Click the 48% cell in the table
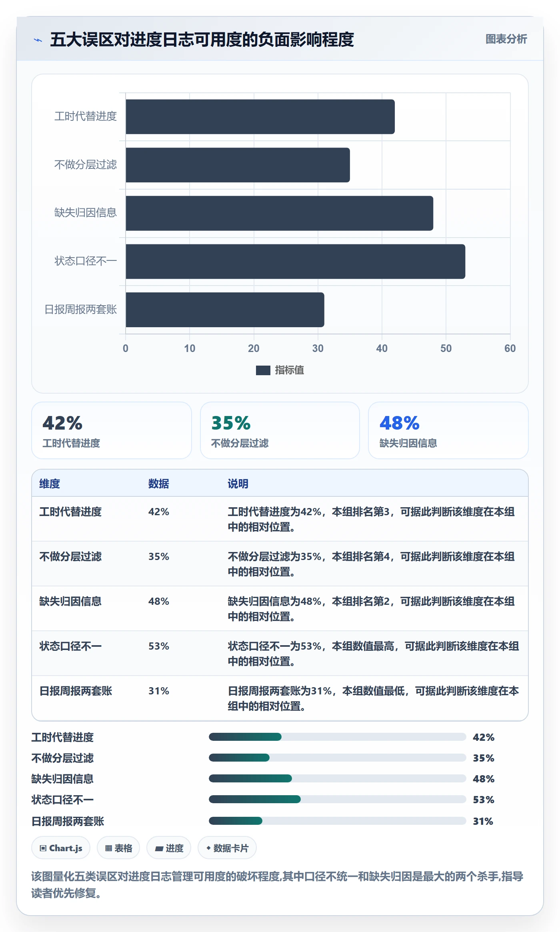The image size is (560, 932). tap(159, 601)
